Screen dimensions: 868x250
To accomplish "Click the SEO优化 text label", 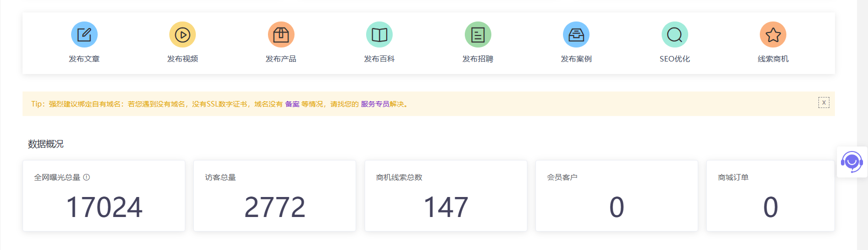I will [675, 59].
